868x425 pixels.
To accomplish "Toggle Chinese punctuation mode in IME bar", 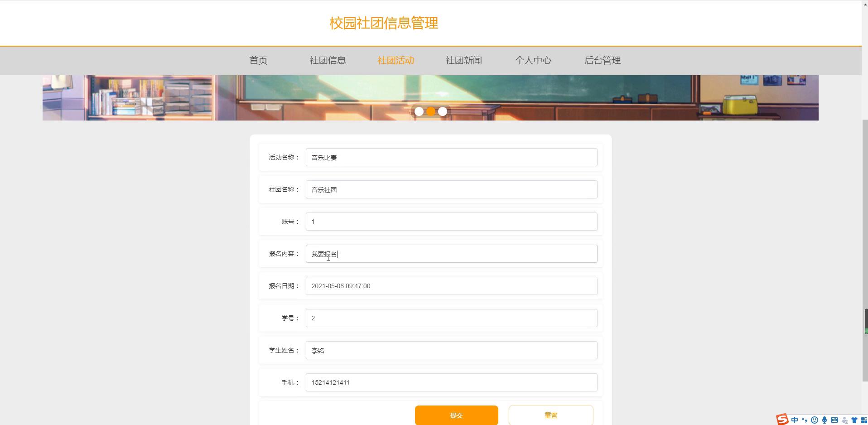I will 805,420.
